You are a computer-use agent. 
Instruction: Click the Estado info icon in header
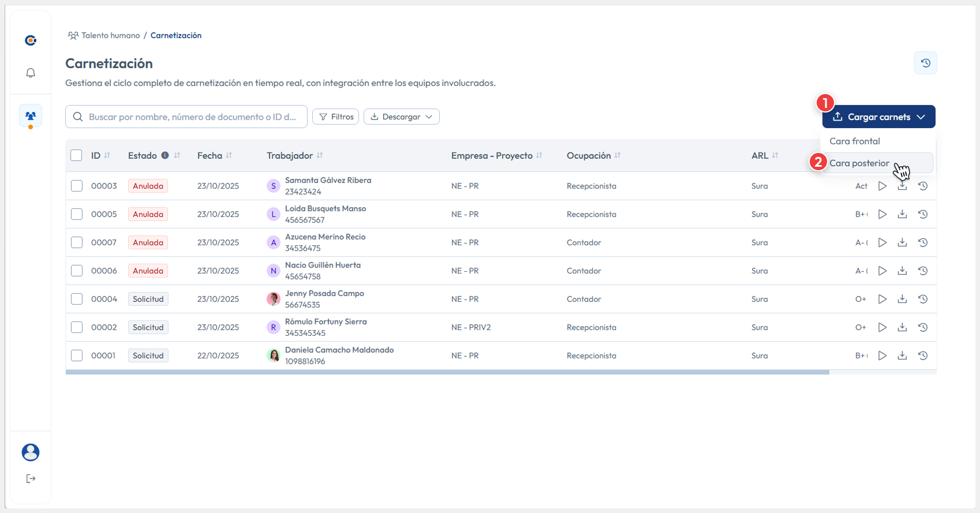tap(165, 155)
